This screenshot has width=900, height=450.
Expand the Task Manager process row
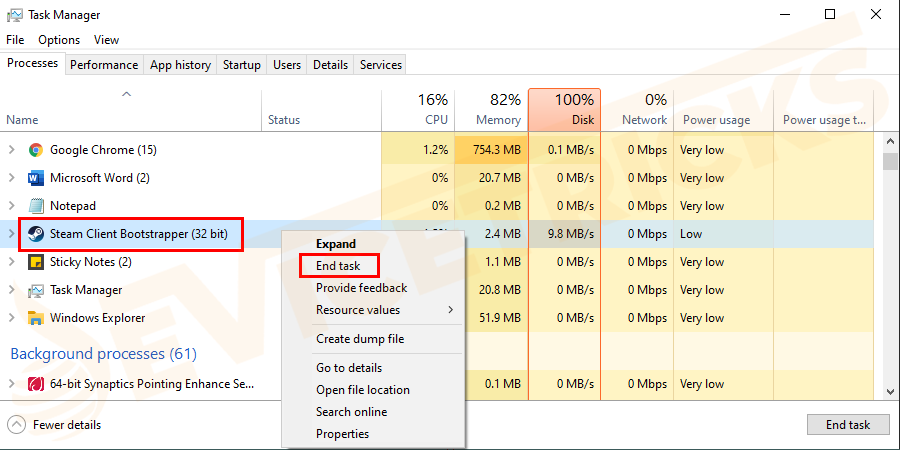tap(11, 290)
